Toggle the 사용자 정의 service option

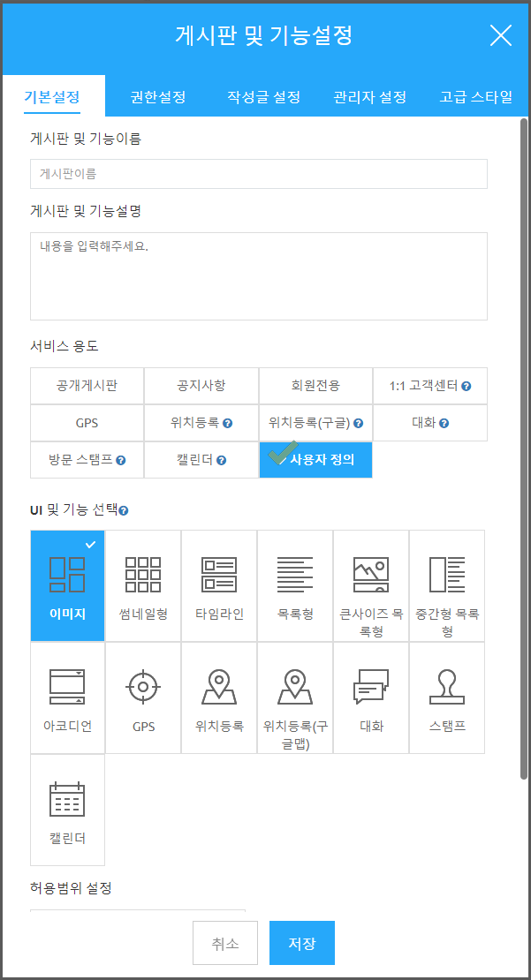coord(315,460)
